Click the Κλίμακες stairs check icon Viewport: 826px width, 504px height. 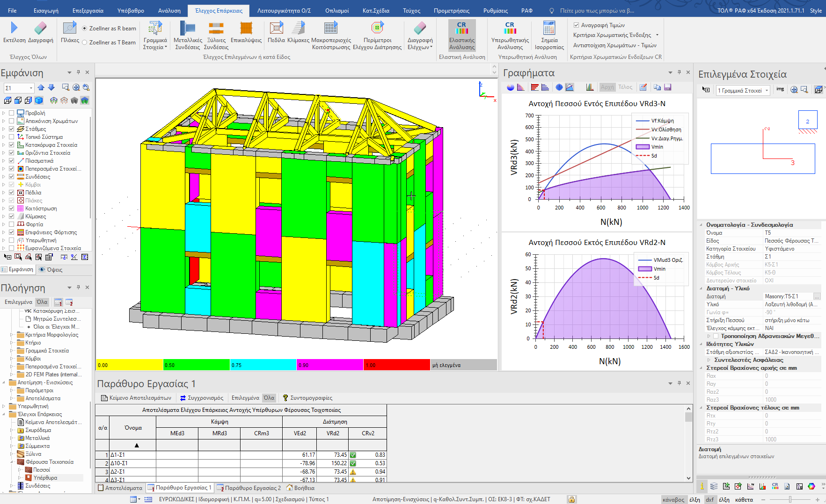coord(298,29)
